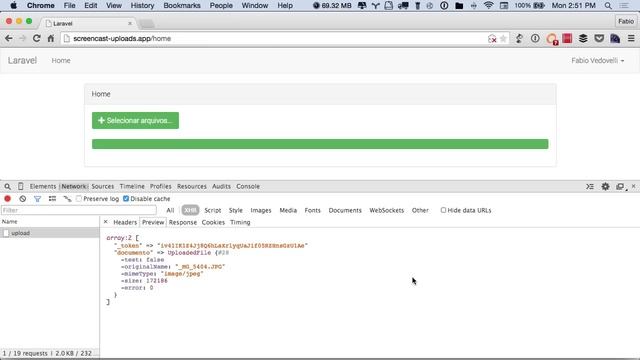
Task: View the request Response tab
Action: tap(183, 222)
